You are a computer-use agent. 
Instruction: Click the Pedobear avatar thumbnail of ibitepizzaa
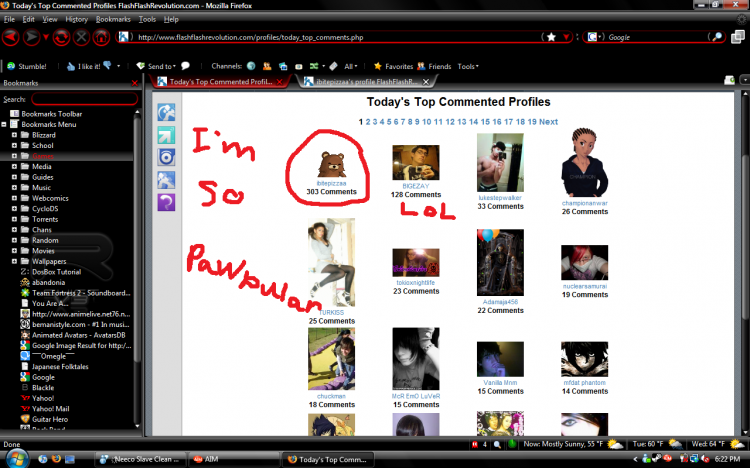331,165
